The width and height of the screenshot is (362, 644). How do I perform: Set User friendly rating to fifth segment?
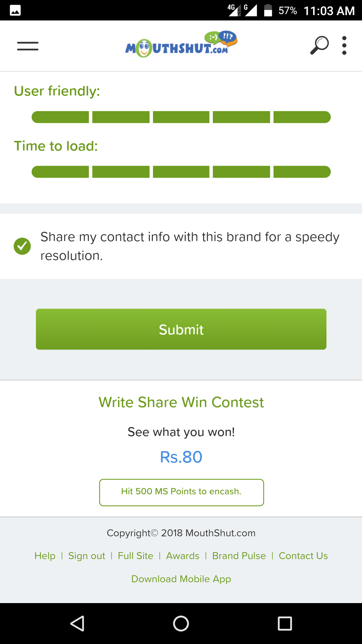(x=302, y=117)
